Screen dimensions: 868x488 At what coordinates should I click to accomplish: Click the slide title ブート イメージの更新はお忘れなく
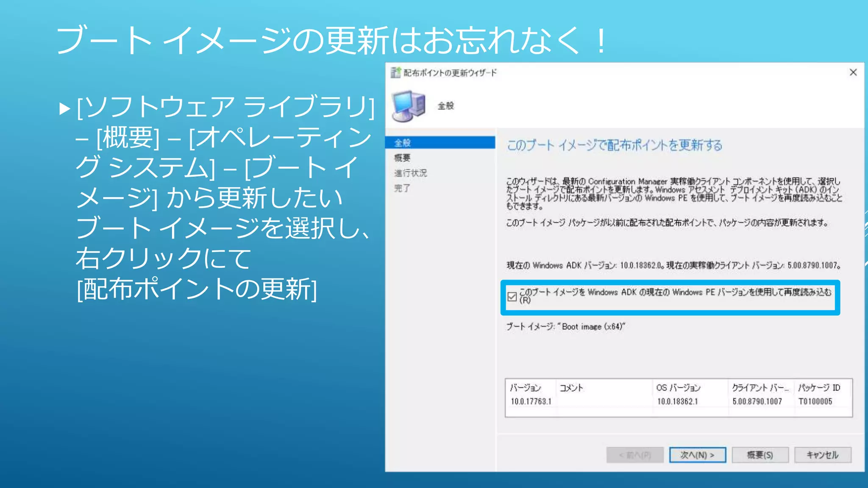click(332, 40)
